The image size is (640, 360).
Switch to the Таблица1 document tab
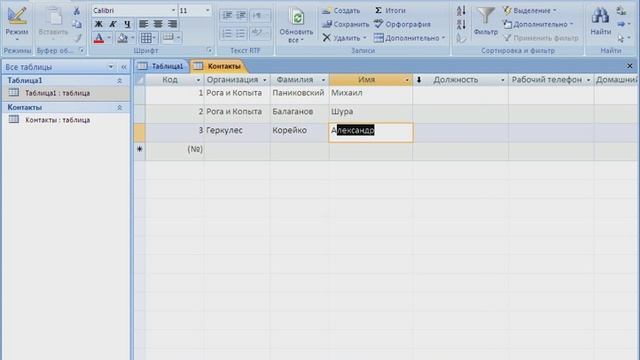pyautogui.click(x=162, y=66)
